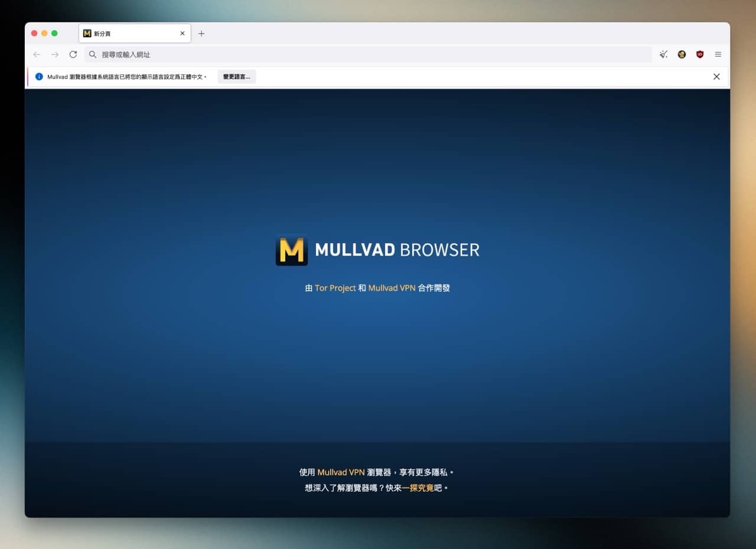Click the Mullvad Browser M logo
Image resolution: width=756 pixels, height=549 pixels.
pos(292,250)
